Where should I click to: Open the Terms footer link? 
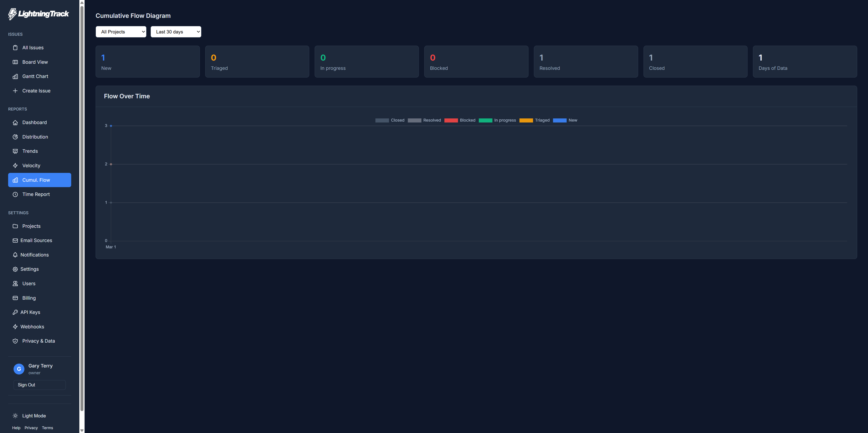(47, 428)
